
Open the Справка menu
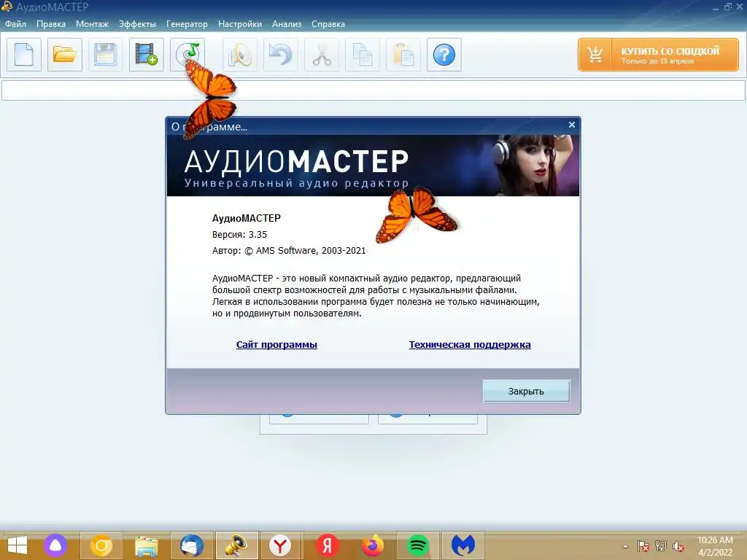328,24
